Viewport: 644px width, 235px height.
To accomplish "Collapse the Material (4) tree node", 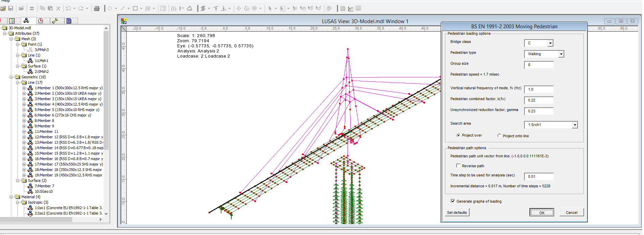I will [x=11, y=197].
